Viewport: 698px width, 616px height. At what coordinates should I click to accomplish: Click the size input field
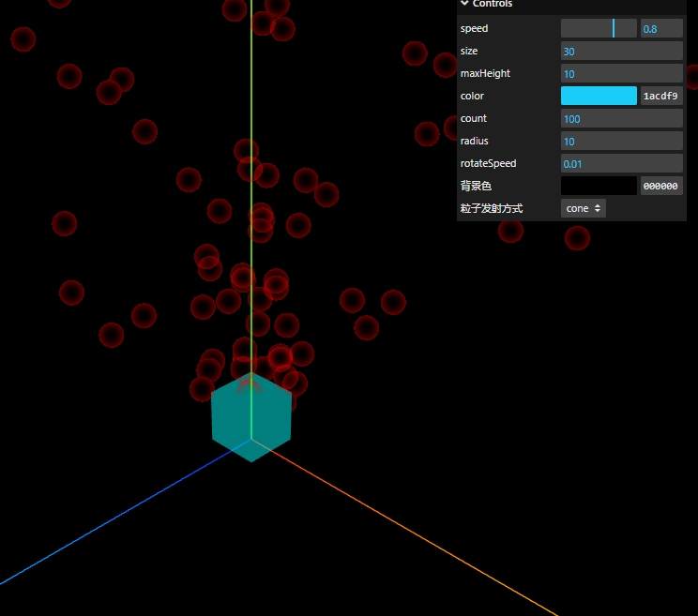click(x=622, y=52)
